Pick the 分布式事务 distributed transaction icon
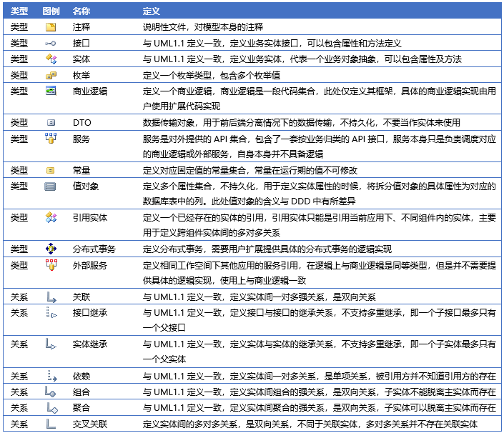Image resolution: width=504 pixels, height=433 pixels. click(51, 249)
